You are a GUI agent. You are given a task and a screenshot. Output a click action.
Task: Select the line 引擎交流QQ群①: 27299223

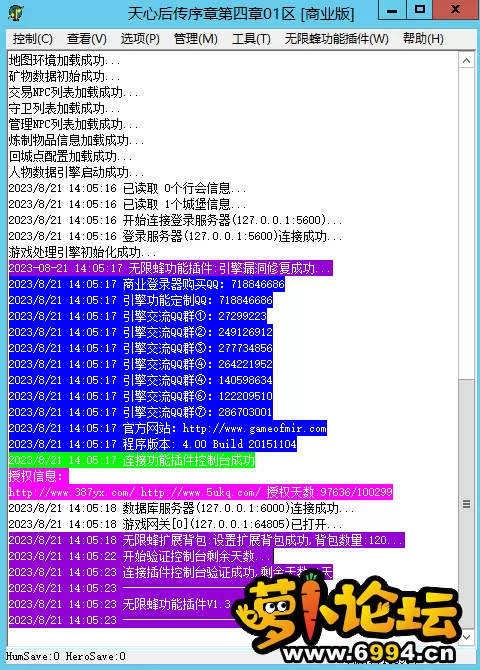(138, 317)
